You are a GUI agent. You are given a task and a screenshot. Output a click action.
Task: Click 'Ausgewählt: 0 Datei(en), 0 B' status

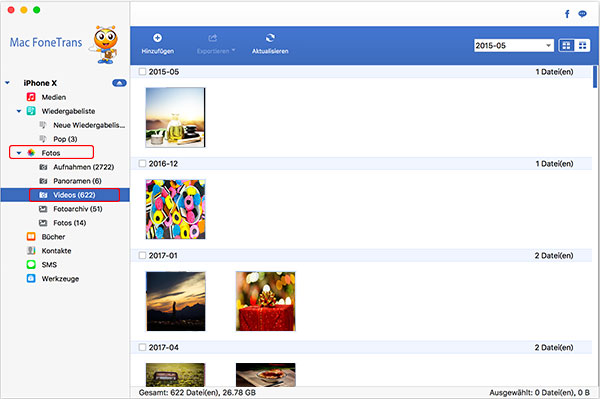541,392
